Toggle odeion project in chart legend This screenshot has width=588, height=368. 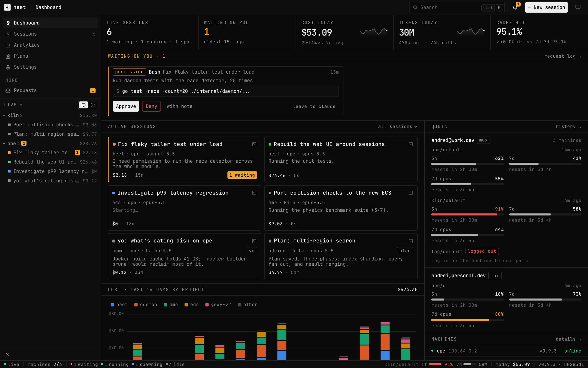(x=146, y=305)
